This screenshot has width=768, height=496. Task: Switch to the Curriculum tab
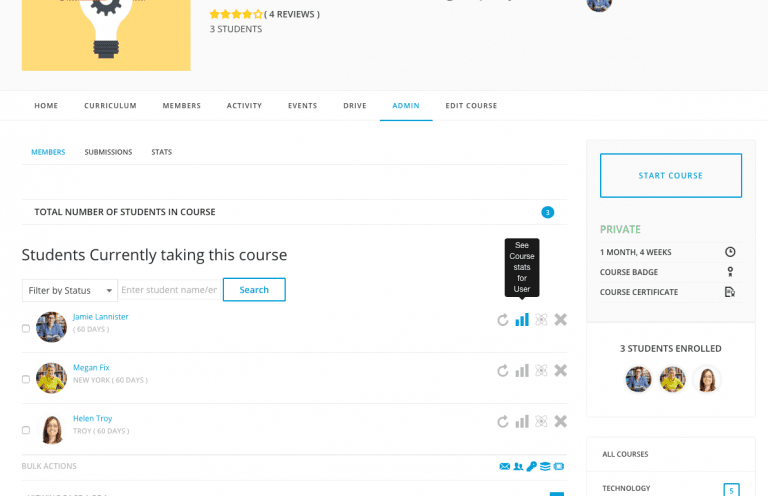tap(110, 106)
